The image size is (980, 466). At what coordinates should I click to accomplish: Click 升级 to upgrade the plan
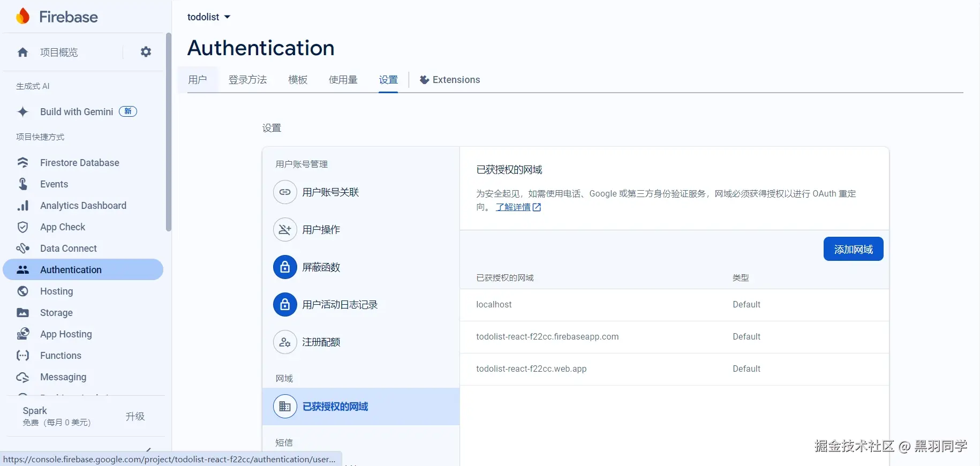coord(135,416)
